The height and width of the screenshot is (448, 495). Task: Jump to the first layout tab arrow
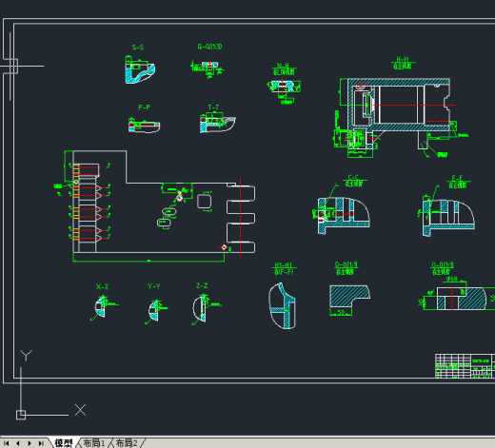point(6,443)
